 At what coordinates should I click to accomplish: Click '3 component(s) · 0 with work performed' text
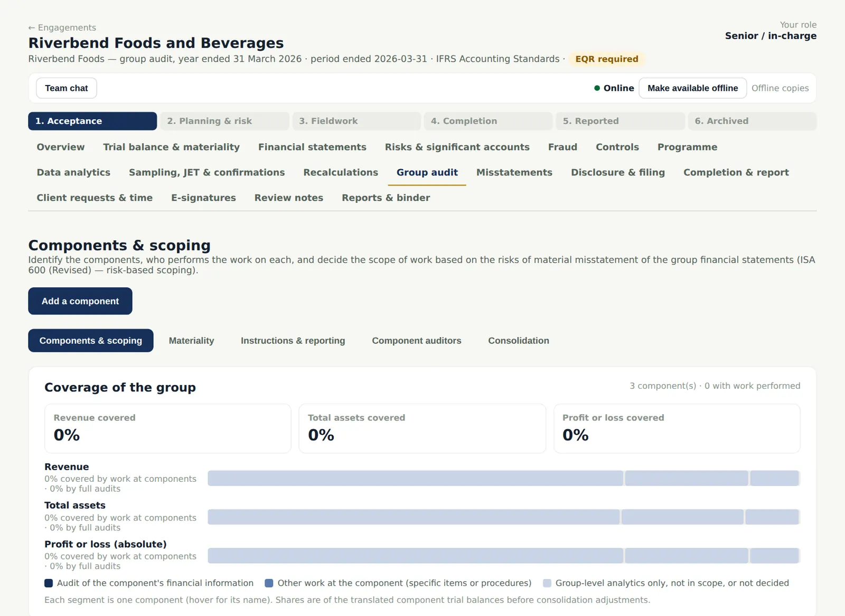pos(715,386)
